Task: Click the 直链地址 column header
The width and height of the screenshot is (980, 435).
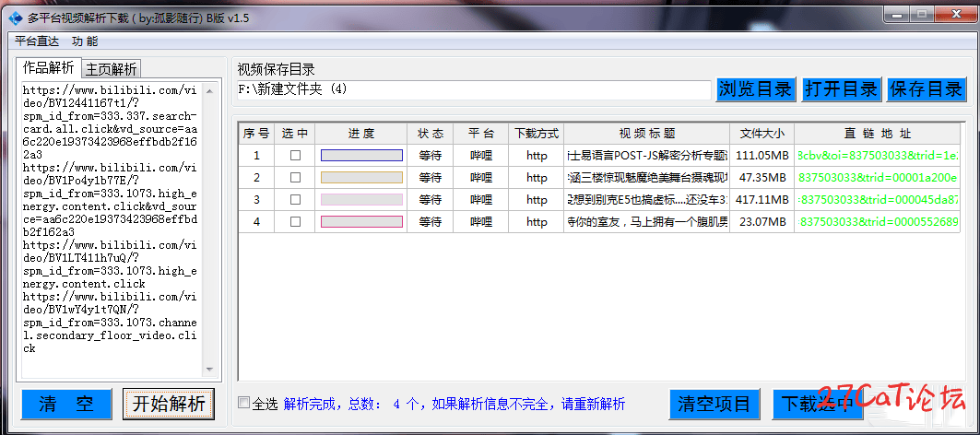Action: coord(877,134)
